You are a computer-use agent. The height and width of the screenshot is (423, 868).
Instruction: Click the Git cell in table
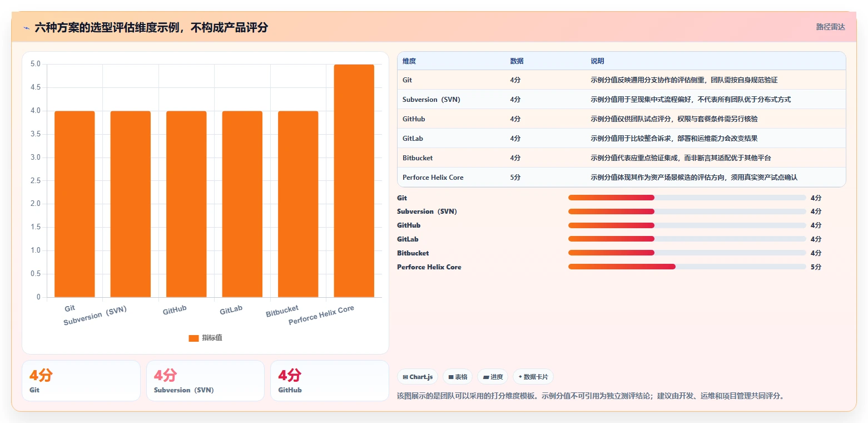[x=407, y=80]
